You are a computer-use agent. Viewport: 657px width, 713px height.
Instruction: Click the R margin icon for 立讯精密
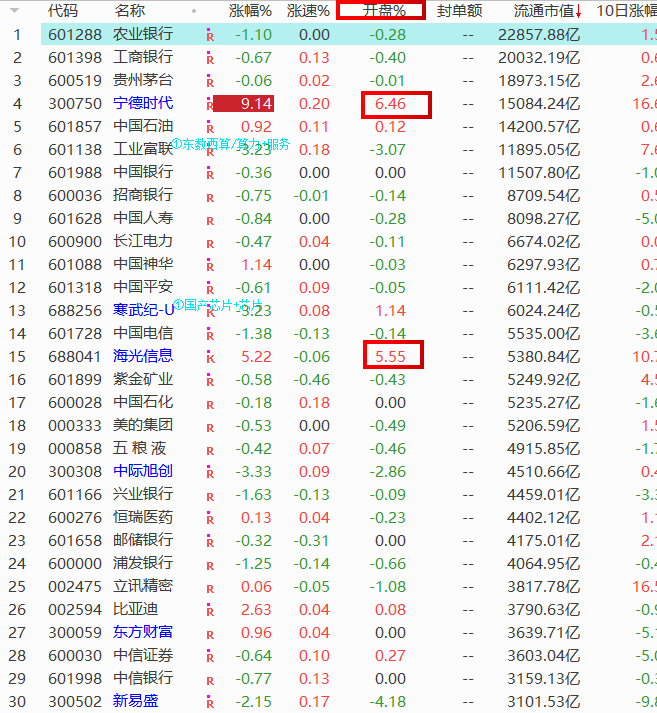point(210,588)
